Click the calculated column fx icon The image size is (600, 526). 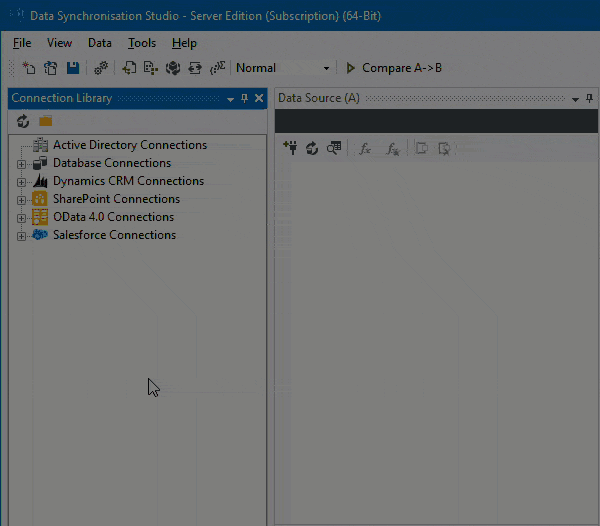[365, 148]
